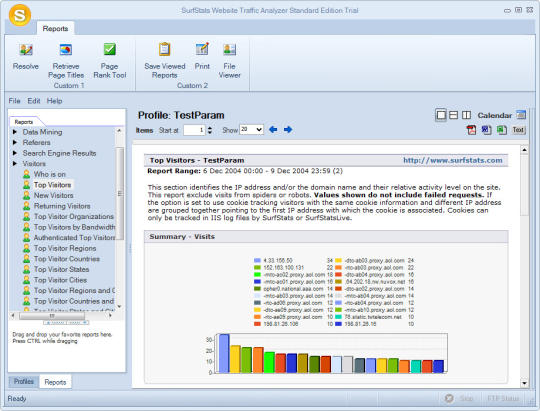This screenshot has height=411, width=540.
Task: Click the 152.163.100.131 legend swatch
Action: 257,268
